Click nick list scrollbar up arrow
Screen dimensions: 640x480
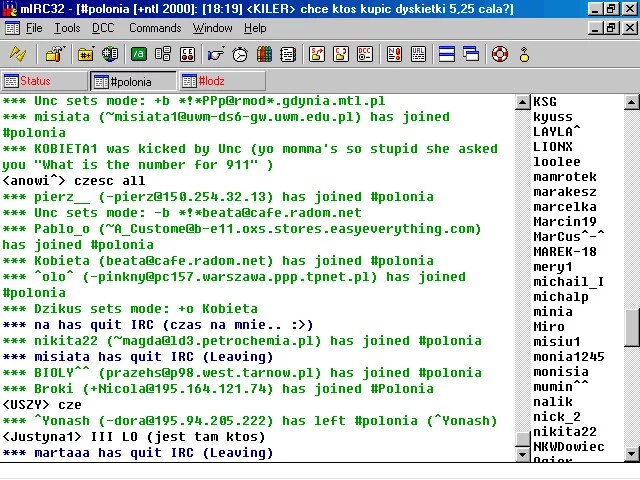coord(631,102)
